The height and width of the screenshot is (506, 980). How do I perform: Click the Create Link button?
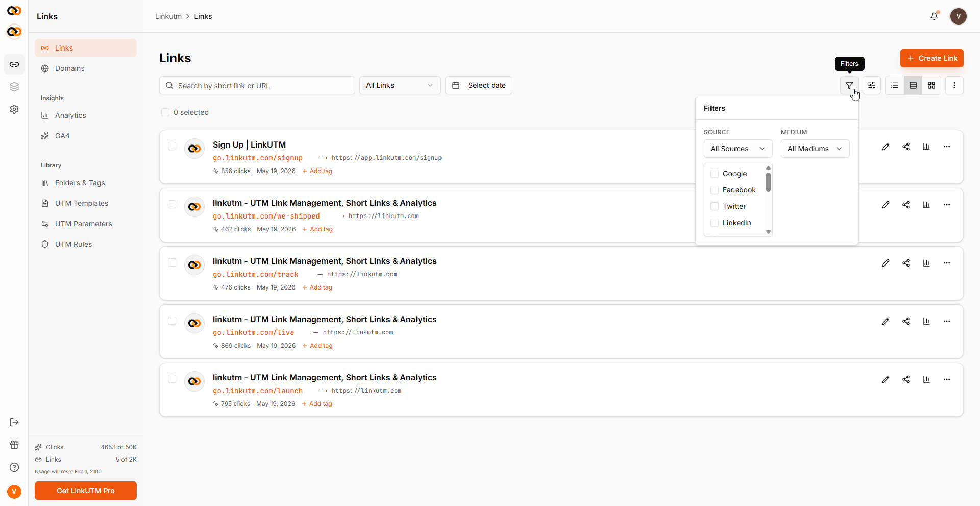[932, 58]
